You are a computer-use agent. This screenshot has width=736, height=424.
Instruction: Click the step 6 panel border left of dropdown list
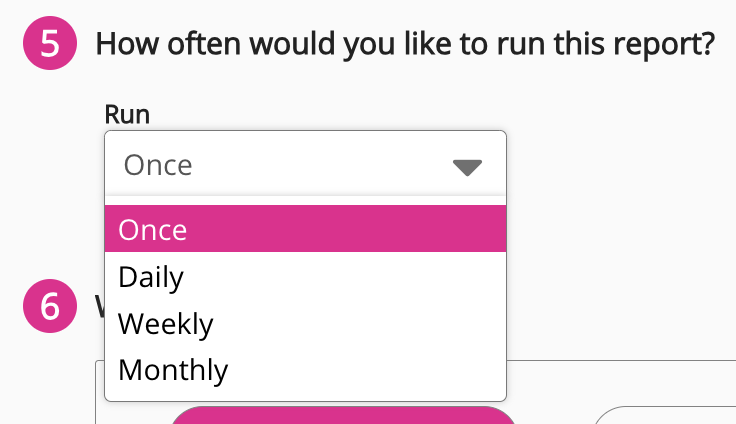(97, 390)
